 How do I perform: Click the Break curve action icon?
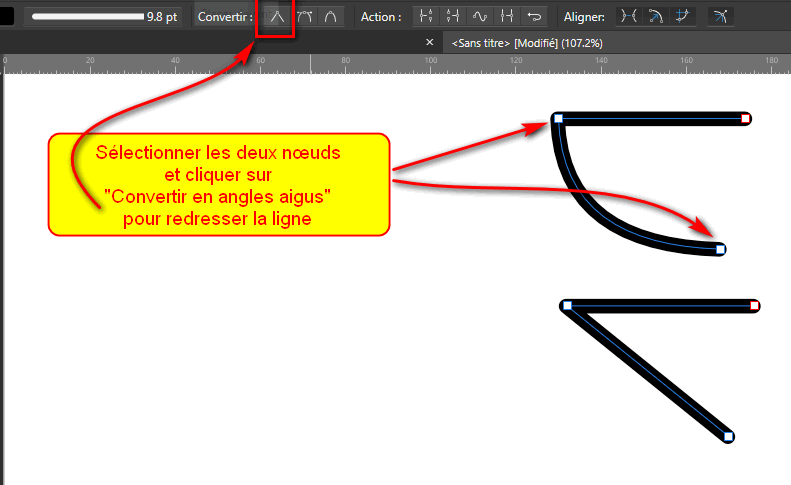pos(426,17)
